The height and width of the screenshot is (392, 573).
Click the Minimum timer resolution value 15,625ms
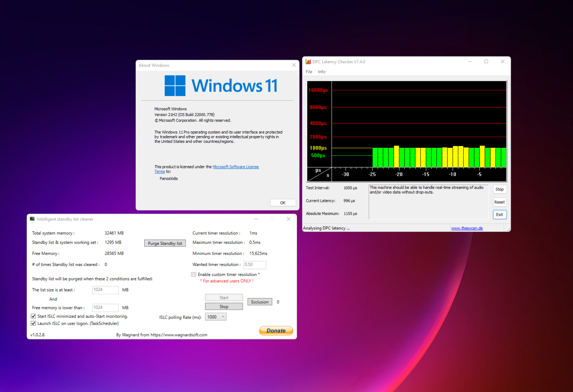(x=258, y=253)
